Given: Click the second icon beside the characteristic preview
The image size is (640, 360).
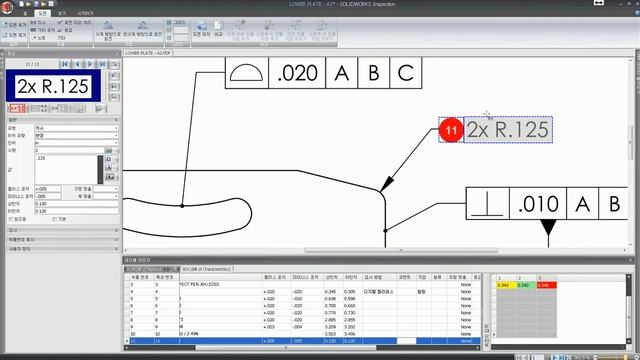Looking at the screenshot, I should pos(114,76).
